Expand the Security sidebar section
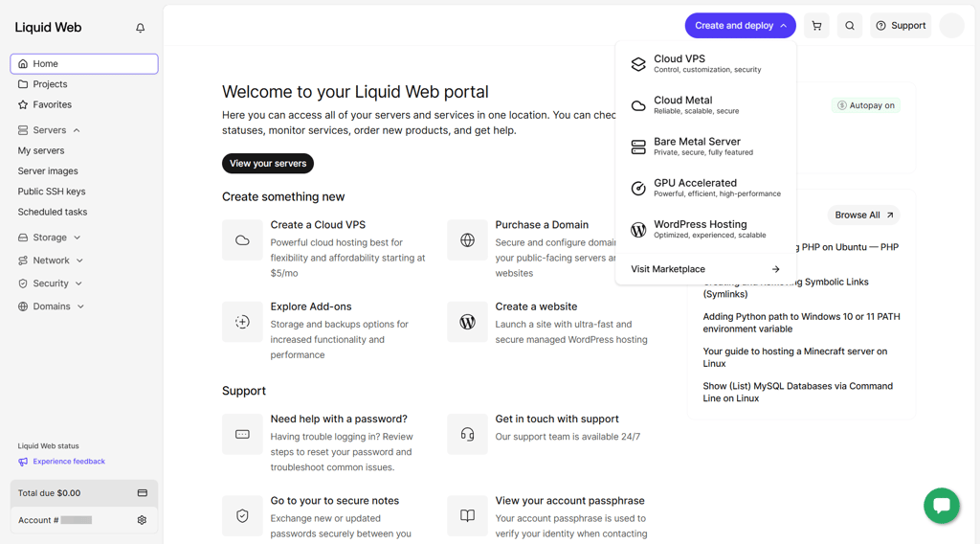The height and width of the screenshot is (544, 980). (x=78, y=283)
